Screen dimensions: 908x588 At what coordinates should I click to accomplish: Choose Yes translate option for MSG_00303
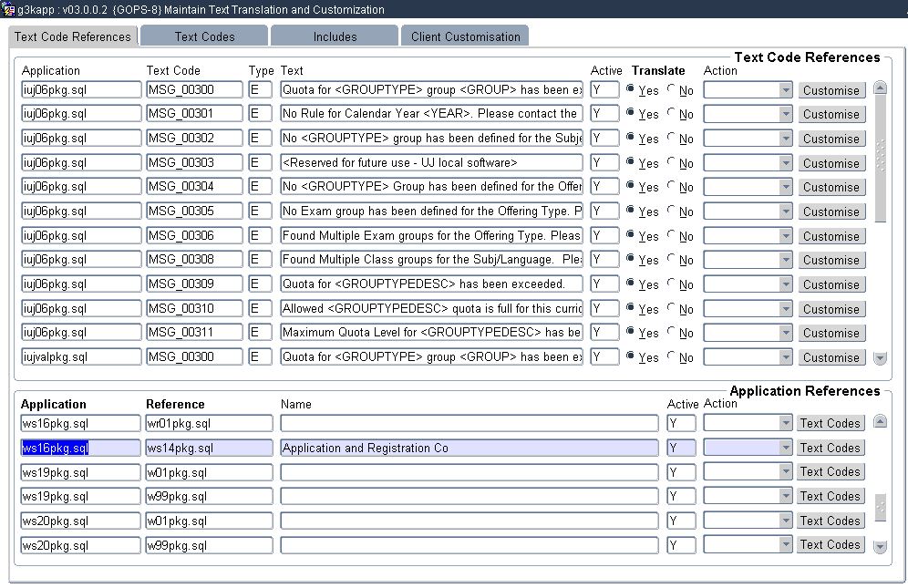(629, 162)
